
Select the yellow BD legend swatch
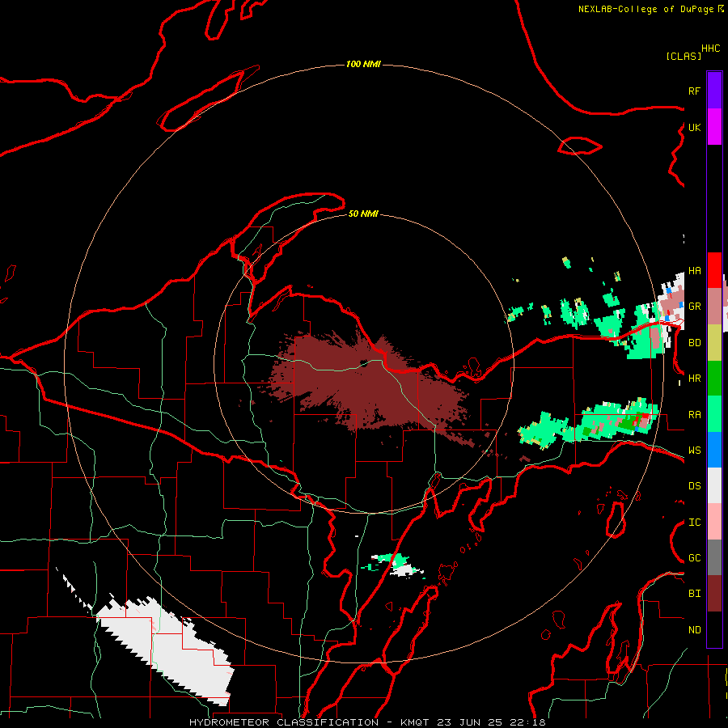click(714, 343)
